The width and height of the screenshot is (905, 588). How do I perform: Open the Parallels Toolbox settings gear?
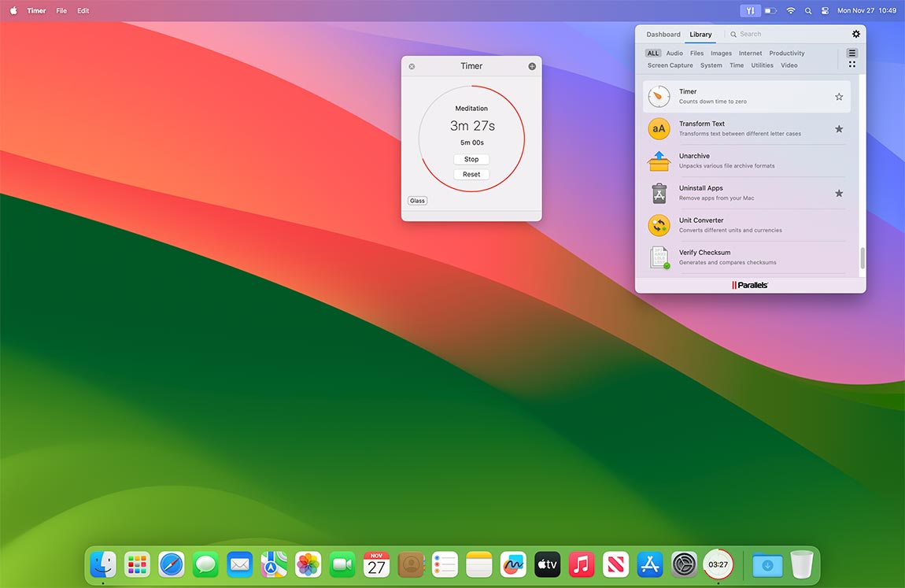(x=856, y=34)
